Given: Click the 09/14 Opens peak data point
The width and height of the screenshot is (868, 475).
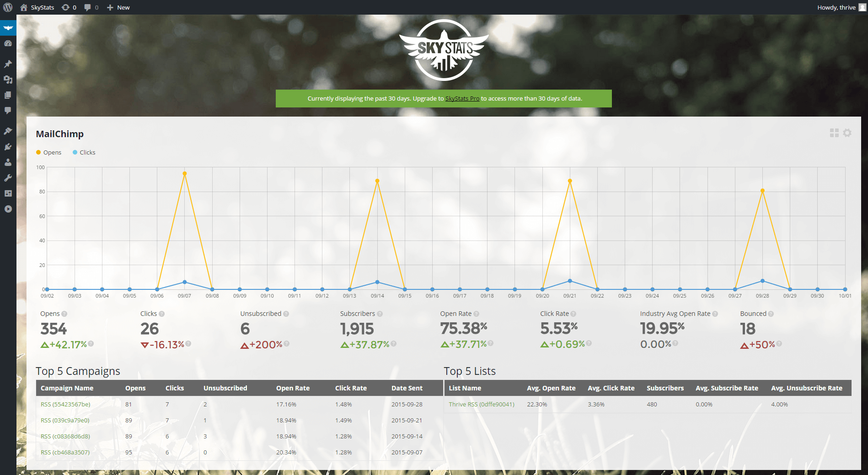Looking at the screenshot, I should [x=377, y=181].
